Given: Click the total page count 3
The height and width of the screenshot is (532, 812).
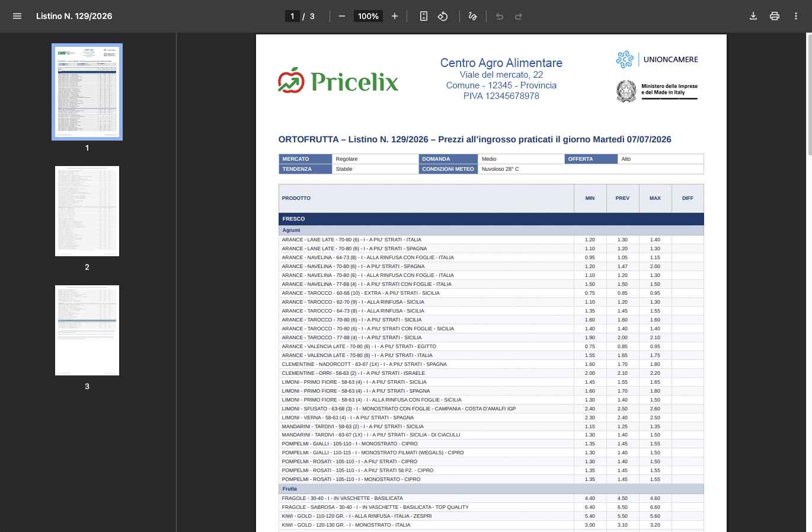Looking at the screenshot, I should click(x=312, y=16).
